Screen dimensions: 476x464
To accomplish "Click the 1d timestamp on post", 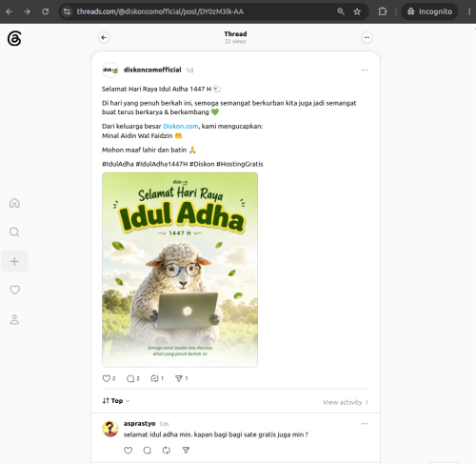I will pos(189,71).
